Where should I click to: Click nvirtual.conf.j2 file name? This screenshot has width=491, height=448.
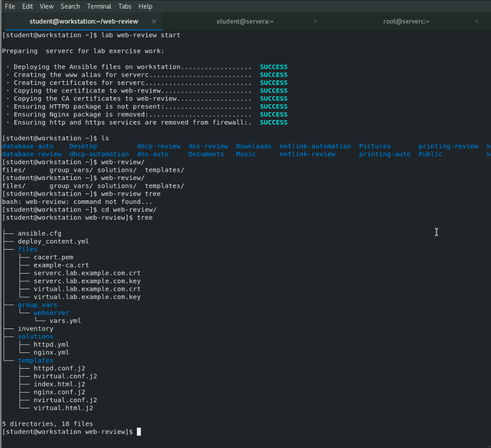click(66, 400)
